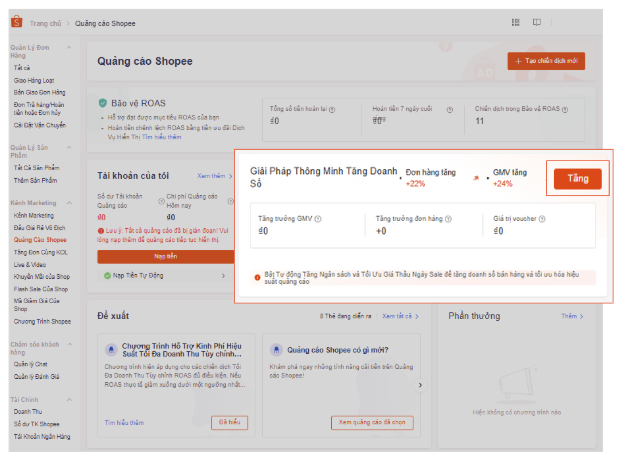Open Đơn Trả hàng/Hoàn tiền menu item

pyautogui.click(x=39, y=109)
